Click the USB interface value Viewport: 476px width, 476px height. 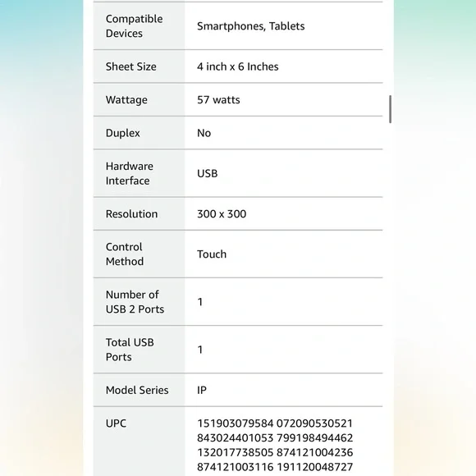[208, 173]
